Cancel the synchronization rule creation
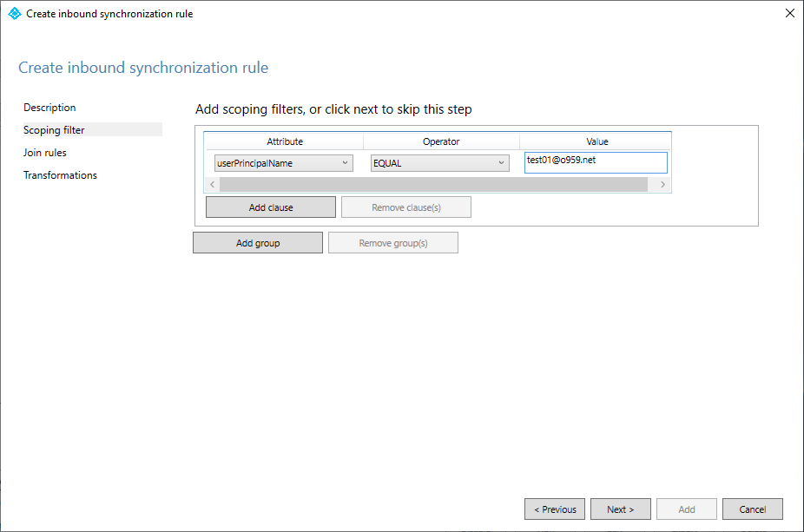804x532 pixels. [x=753, y=509]
